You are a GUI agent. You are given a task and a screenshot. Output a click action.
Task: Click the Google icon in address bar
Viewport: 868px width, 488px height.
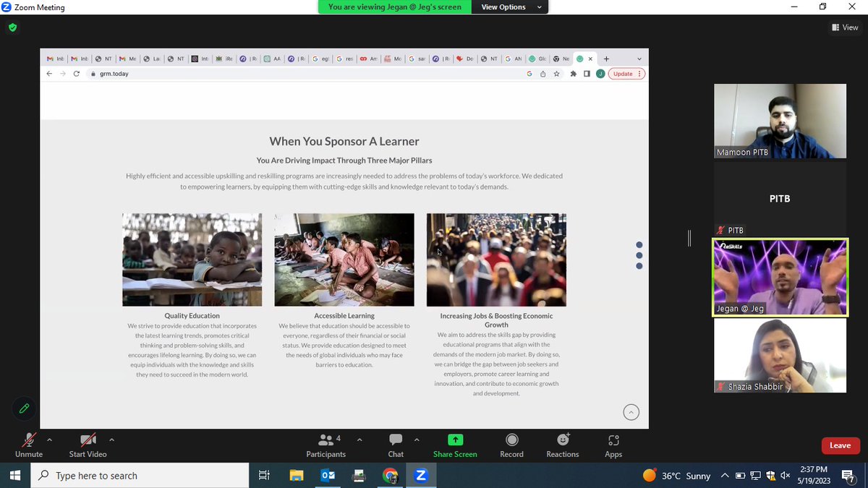(529, 74)
